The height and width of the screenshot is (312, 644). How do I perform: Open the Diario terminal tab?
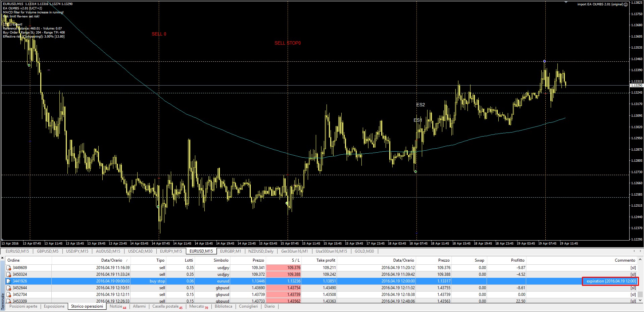tap(269, 306)
